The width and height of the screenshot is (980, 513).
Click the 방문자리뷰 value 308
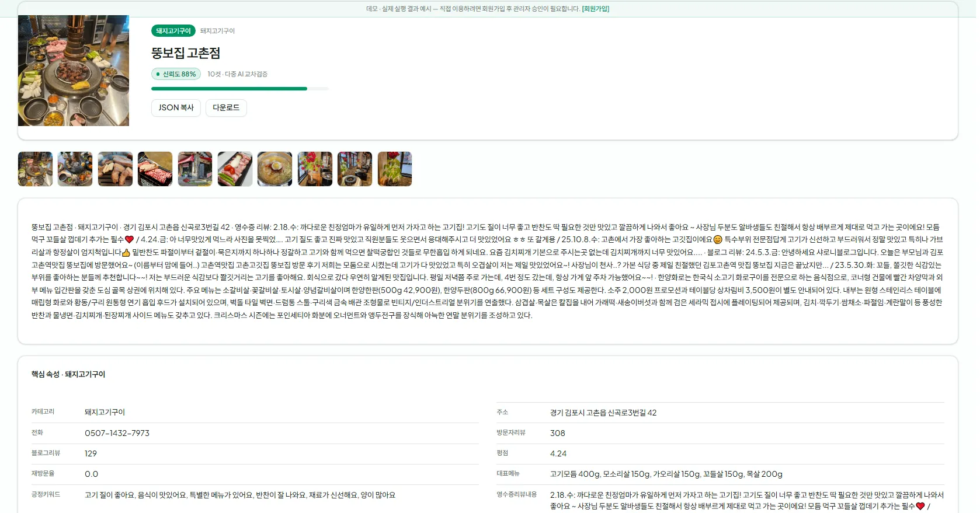pos(557,433)
